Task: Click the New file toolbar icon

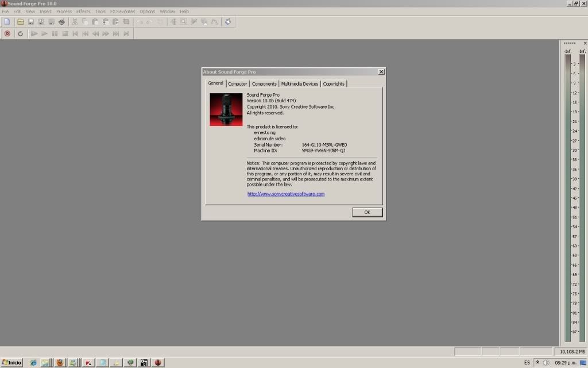Action: point(7,22)
